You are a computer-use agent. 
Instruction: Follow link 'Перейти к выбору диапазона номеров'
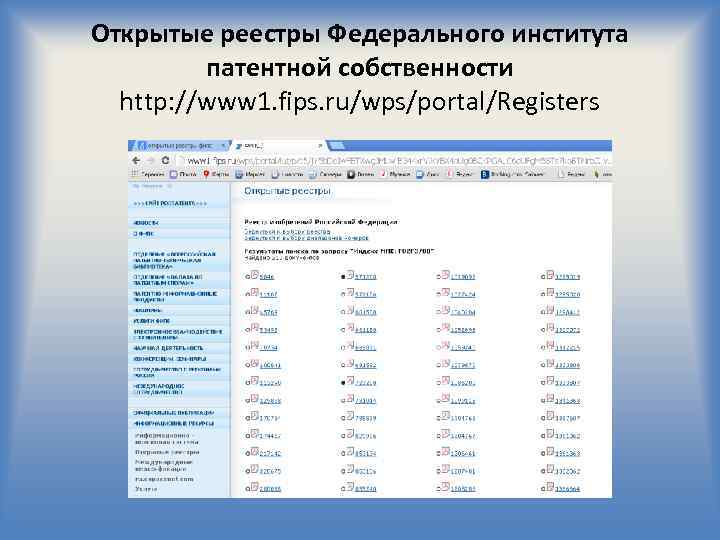(306, 238)
